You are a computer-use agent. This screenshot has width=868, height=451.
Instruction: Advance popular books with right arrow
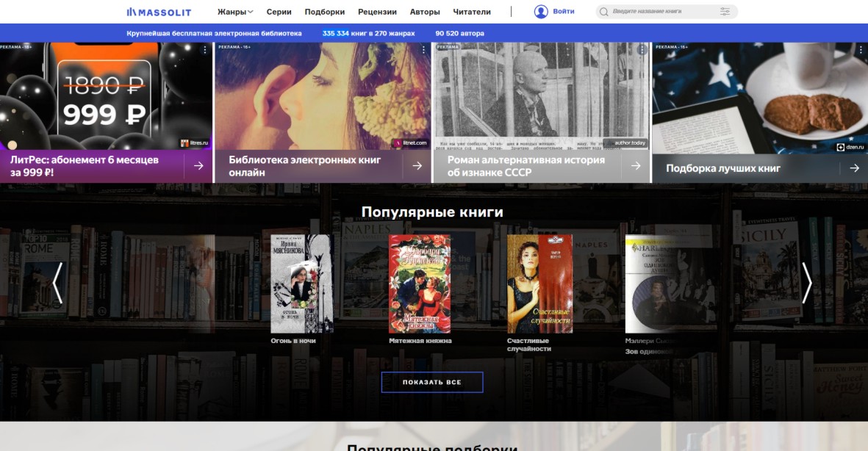coord(806,284)
